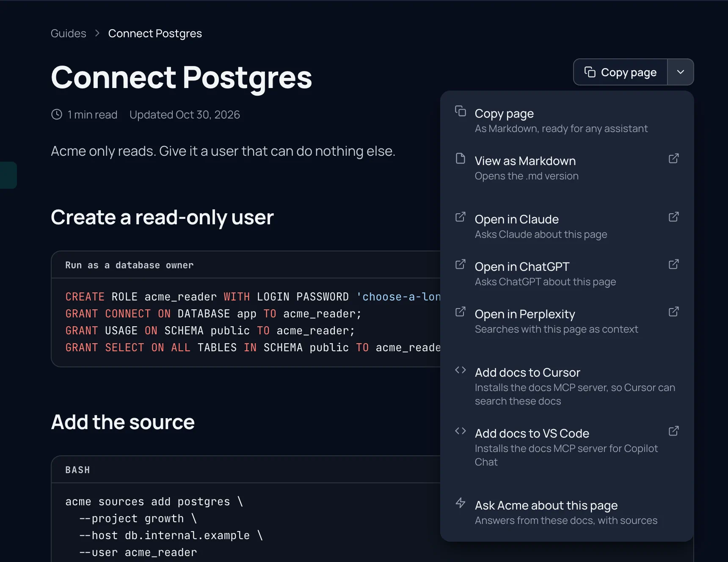Click the Add the source heading
This screenshot has width=728, height=562.
coord(123,422)
